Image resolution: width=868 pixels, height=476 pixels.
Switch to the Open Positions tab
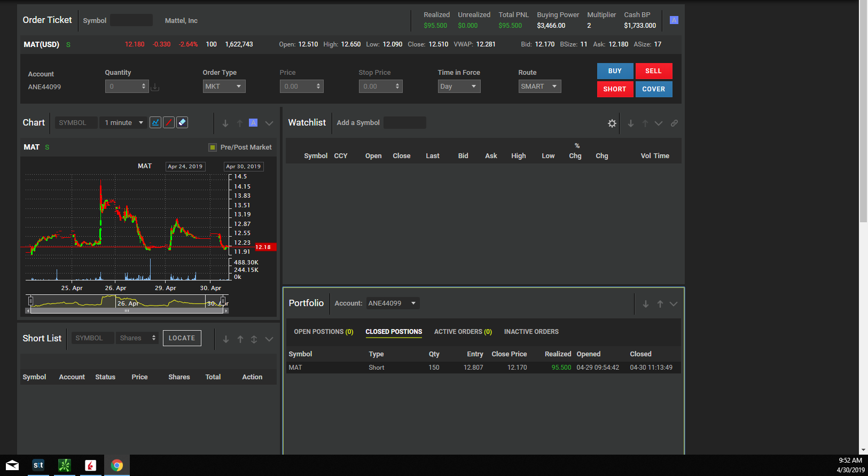pos(323,332)
